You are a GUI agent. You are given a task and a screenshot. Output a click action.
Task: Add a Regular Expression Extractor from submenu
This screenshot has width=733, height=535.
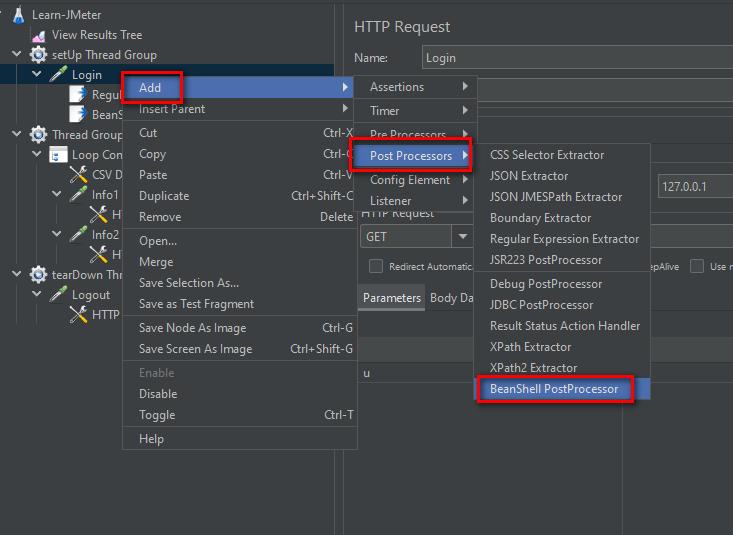coord(562,239)
